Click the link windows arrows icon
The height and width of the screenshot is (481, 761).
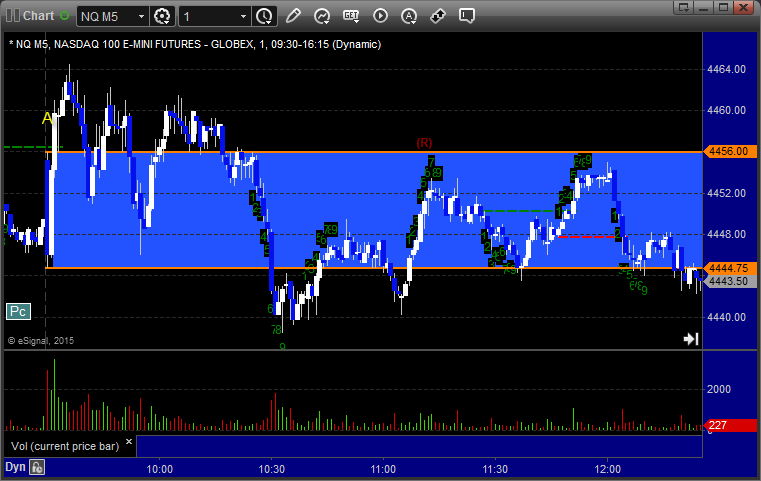pos(438,16)
